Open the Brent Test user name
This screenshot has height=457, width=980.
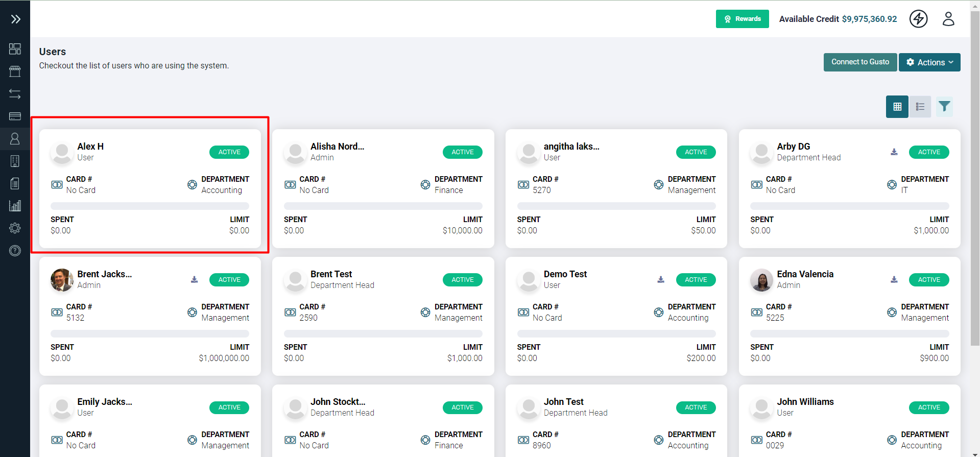[331, 274]
